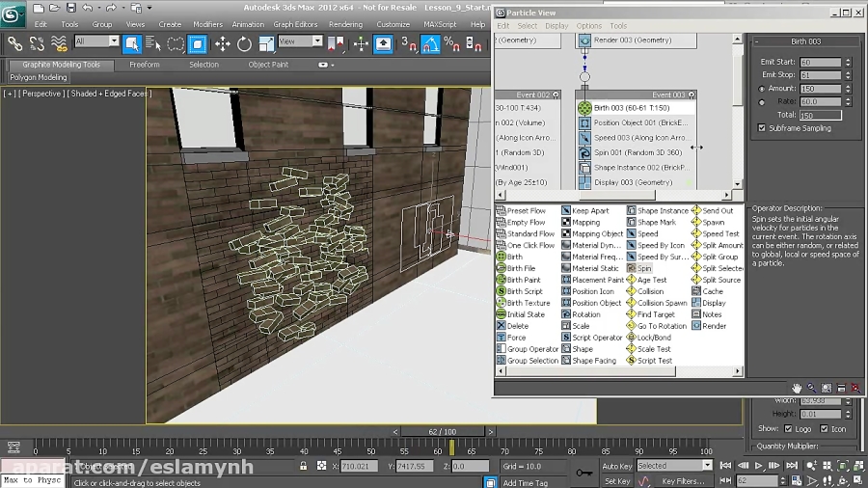Toggle Window/Crossing selection mode
This screenshot has height=488, width=868.
tap(198, 43)
